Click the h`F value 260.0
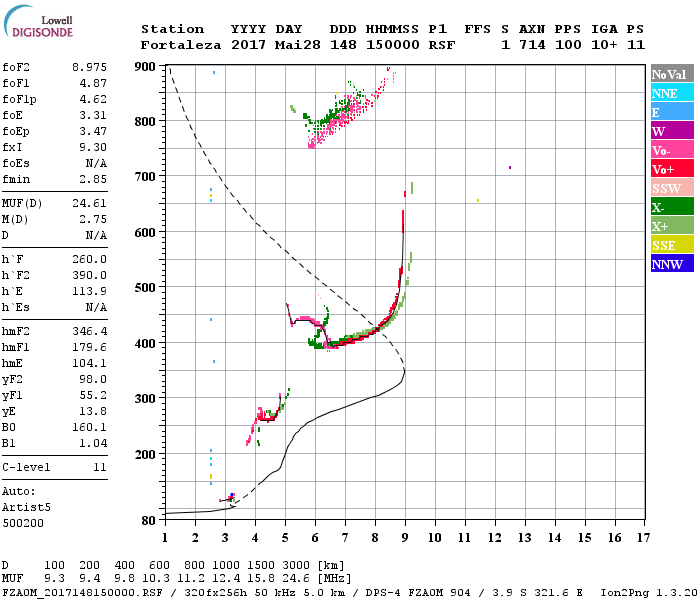Screen dimensions: 700x600 (x=89, y=259)
